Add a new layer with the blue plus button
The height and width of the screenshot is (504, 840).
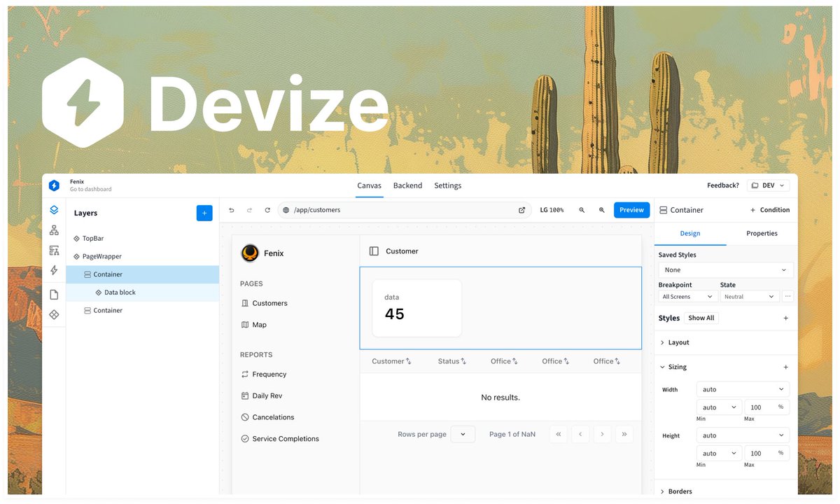pyautogui.click(x=204, y=213)
